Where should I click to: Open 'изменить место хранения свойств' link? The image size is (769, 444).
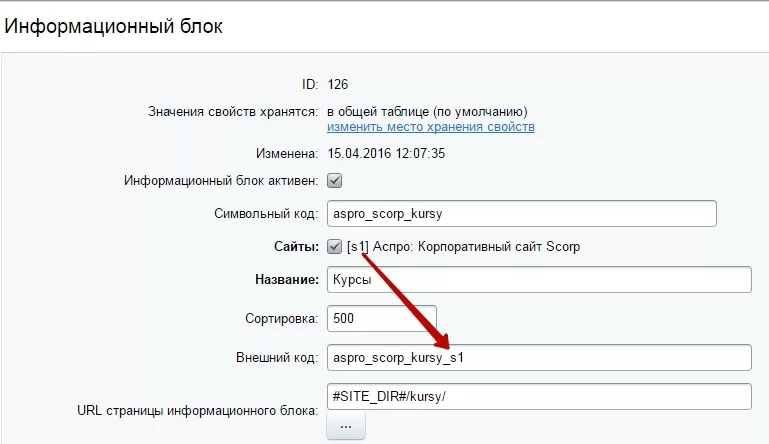[431, 127]
